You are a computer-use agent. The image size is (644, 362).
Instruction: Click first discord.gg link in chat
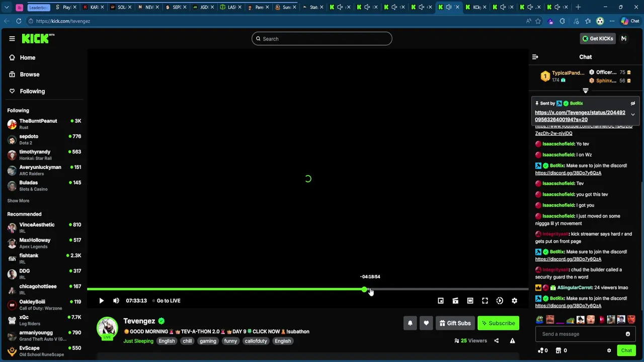[x=568, y=173]
